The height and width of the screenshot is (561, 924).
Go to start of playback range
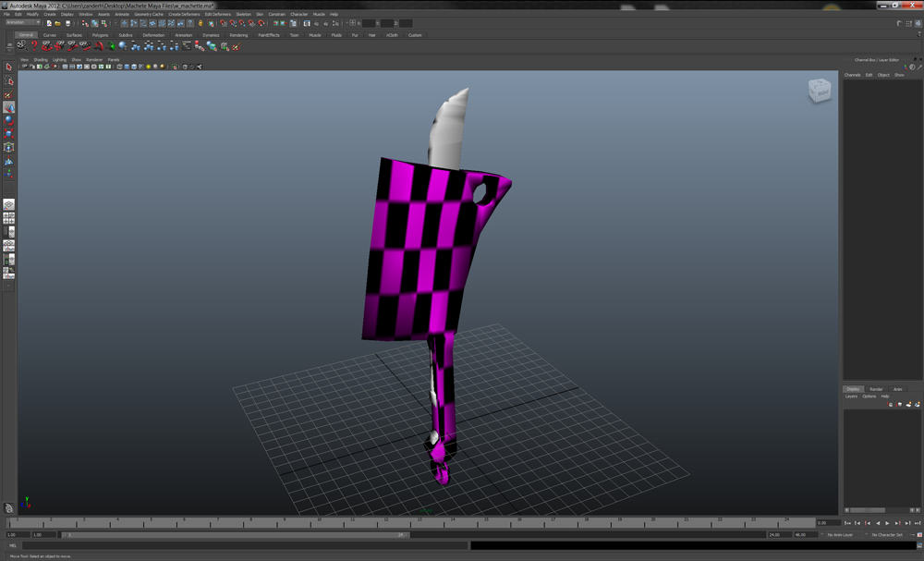[x=847, y=523]
